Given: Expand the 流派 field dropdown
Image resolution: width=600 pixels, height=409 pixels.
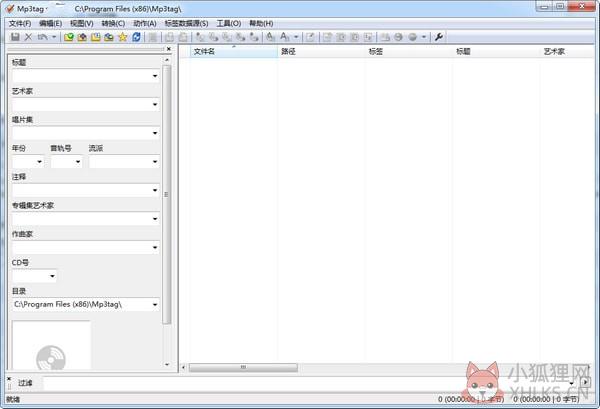Looking at the screenshot, I should [x=155, y=162].
